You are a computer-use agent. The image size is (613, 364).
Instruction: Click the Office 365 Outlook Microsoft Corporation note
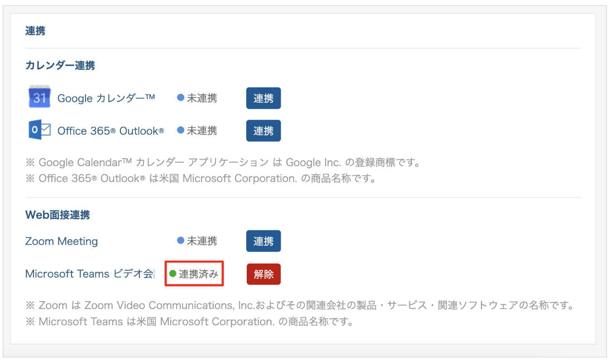tap(201, 178)
